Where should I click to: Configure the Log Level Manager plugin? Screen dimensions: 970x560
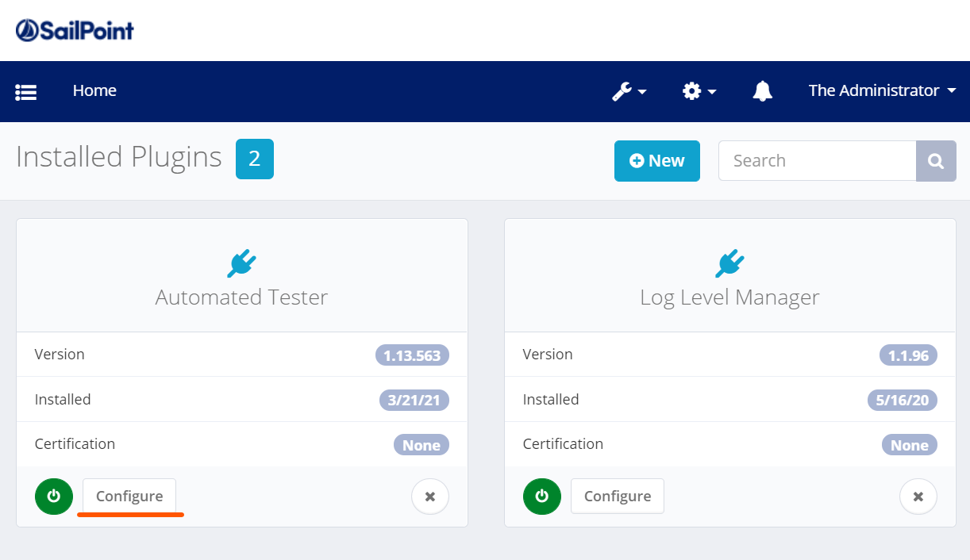(x=618, y=497)
